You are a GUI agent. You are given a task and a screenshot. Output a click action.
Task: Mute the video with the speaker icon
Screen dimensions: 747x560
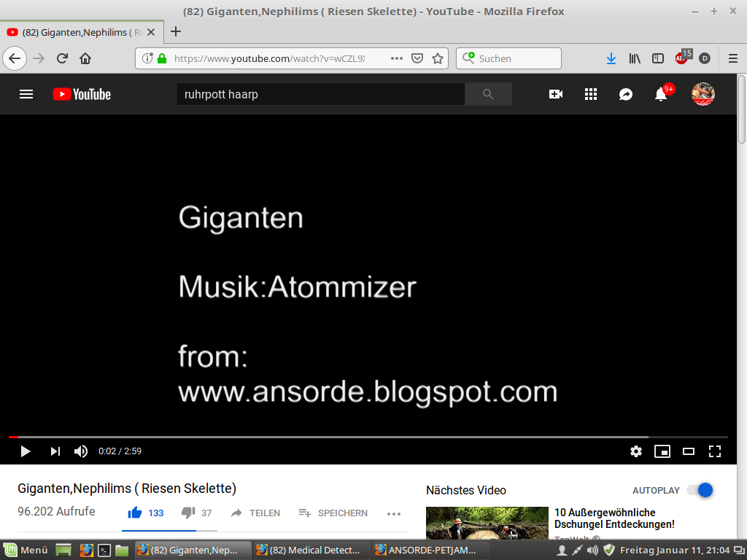(81, 451)
